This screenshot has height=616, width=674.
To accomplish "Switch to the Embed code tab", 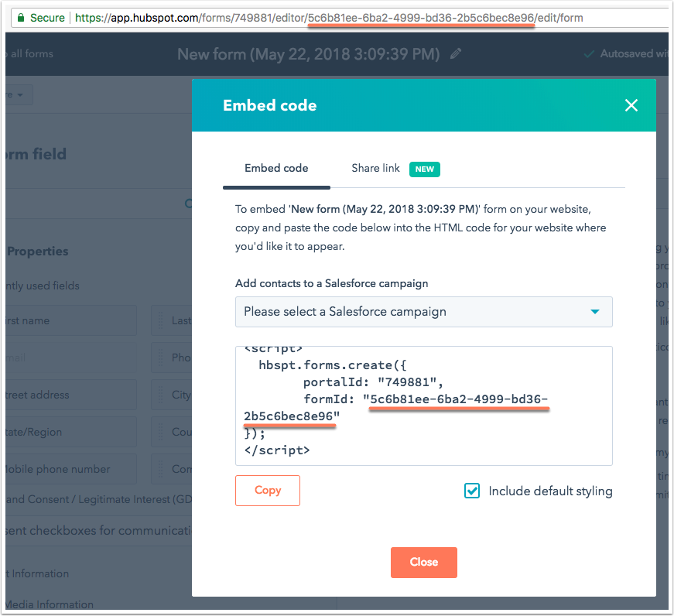I will click(276, 168).
